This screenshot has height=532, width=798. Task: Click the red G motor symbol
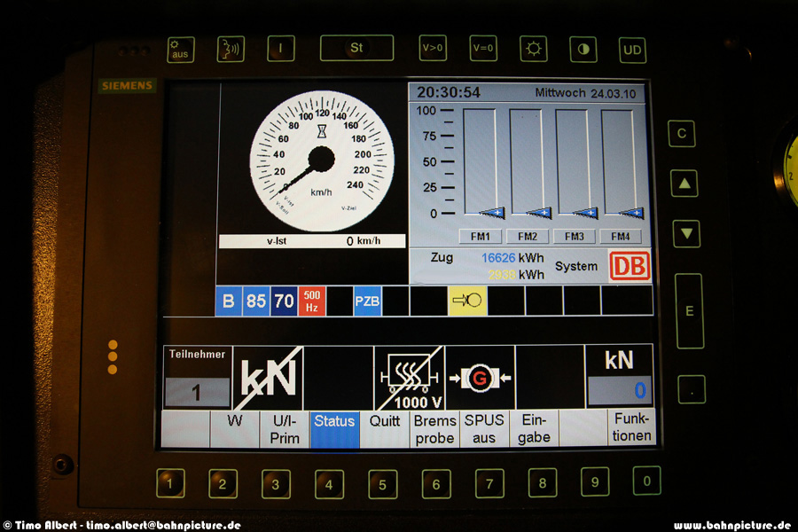(x=480, y=378)
